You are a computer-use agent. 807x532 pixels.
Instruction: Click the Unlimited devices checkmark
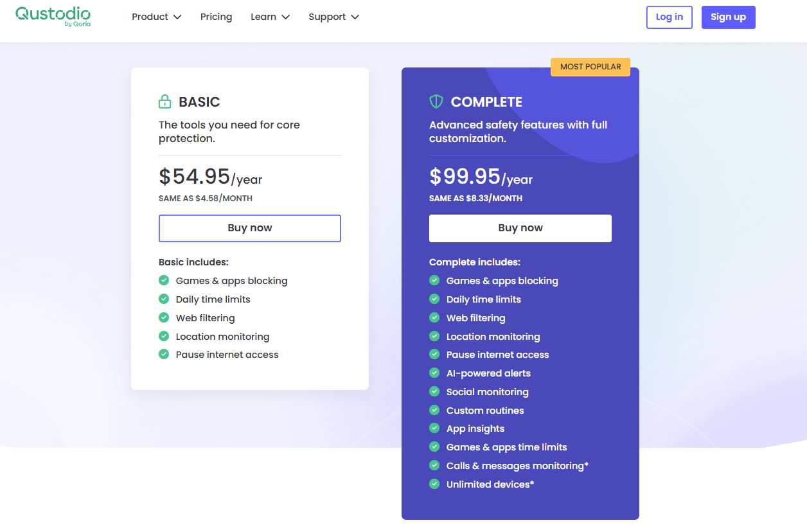pos(434,484)
